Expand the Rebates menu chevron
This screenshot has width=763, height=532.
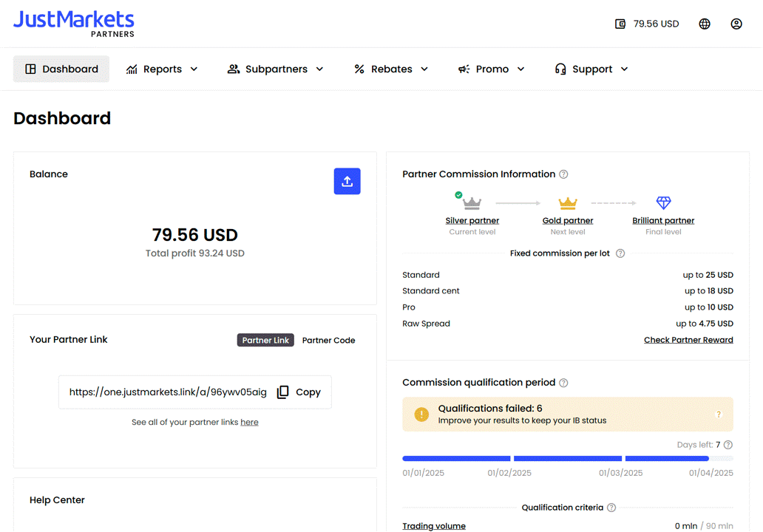tap(424, 69)
